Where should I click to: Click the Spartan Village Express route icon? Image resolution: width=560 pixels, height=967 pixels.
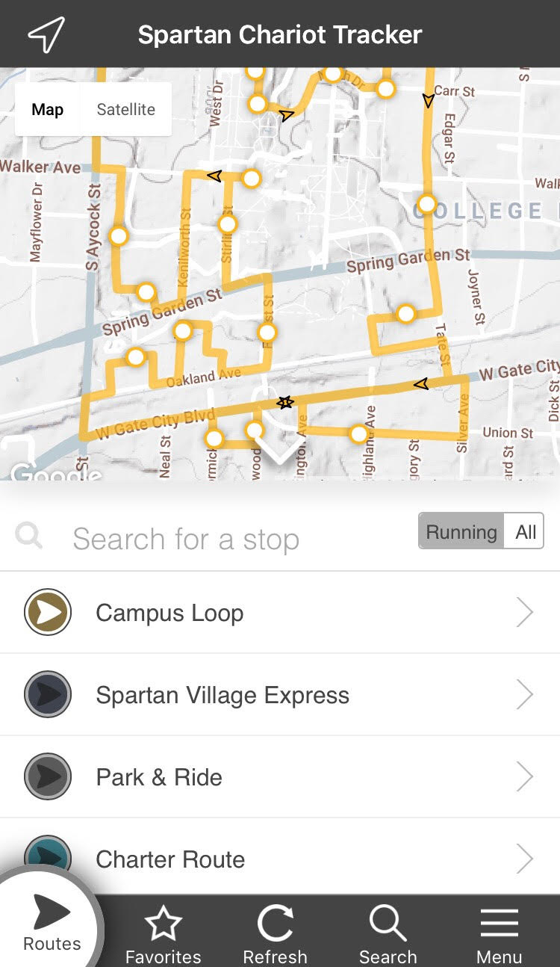[48, 695]
